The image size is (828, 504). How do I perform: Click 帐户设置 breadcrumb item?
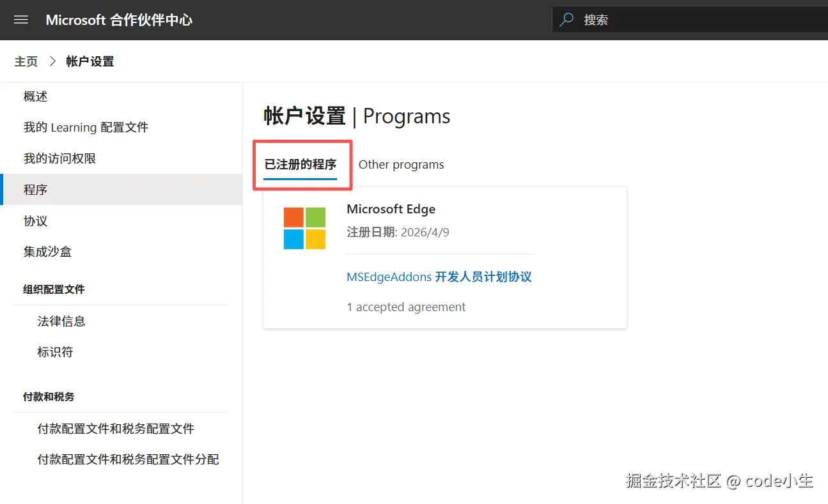[90, 61]
